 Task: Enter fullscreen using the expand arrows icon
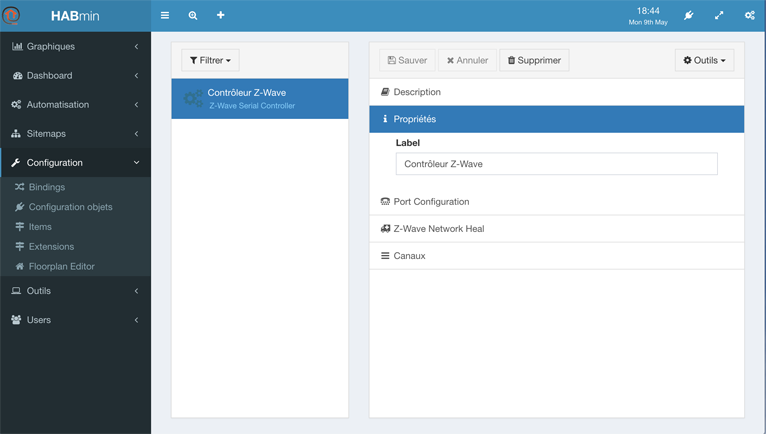[x=719, y=16]
